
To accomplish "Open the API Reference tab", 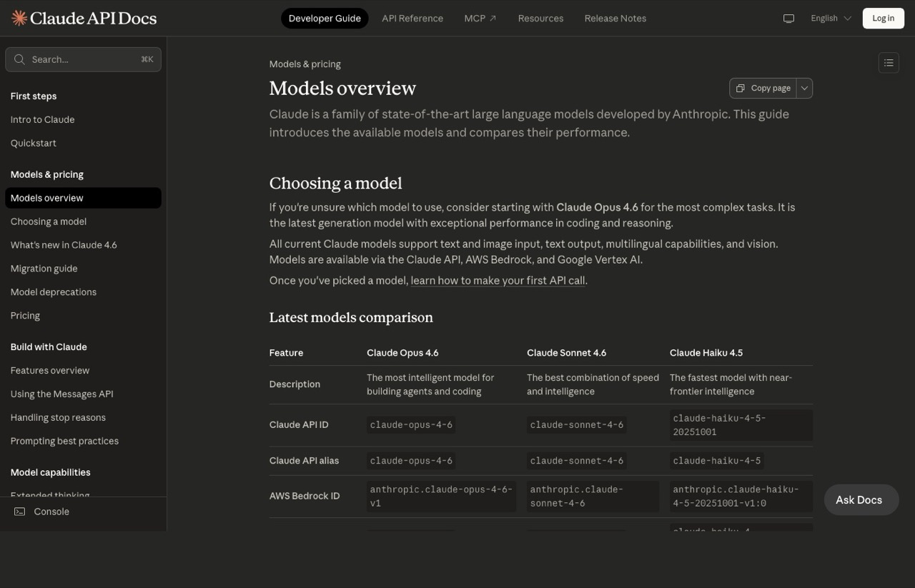I will coord(412,19).
